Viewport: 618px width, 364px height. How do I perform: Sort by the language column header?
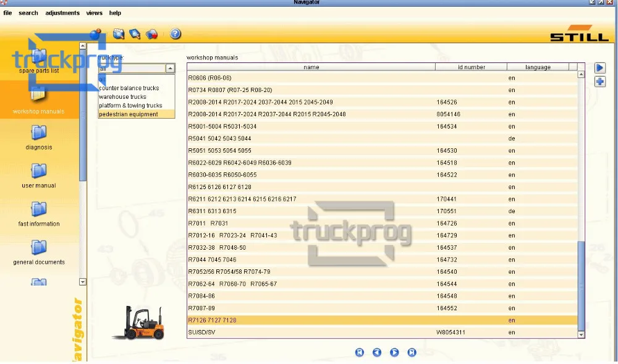538,67
